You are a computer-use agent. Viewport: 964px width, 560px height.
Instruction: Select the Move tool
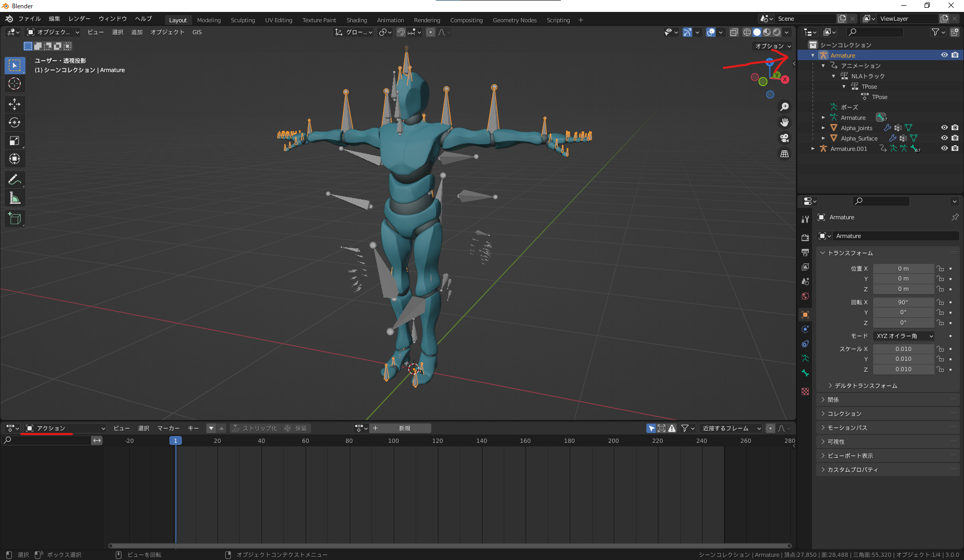click(15, 104)
